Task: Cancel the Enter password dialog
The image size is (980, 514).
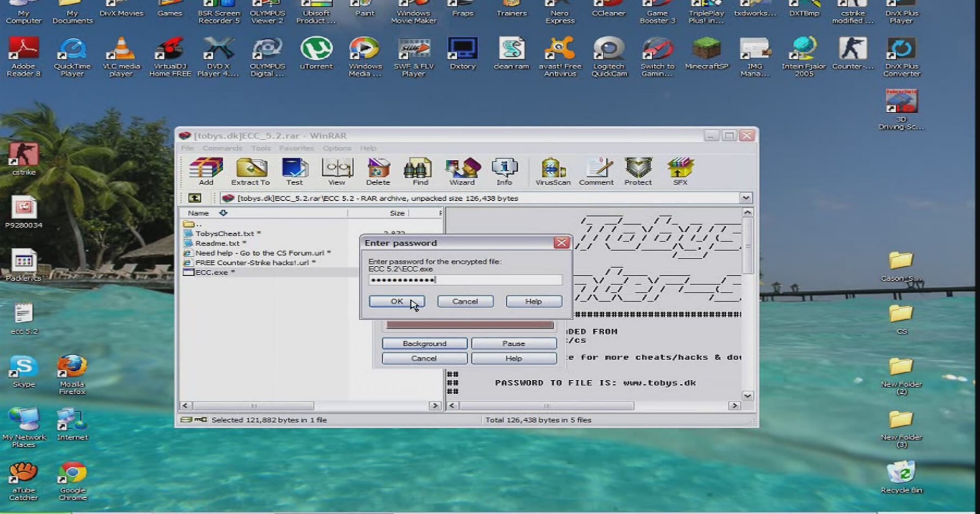Action: coord(465,301)
